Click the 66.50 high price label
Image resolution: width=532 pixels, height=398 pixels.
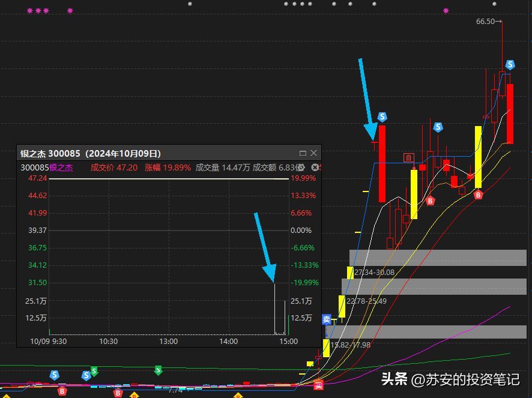[x=488, y=22]
